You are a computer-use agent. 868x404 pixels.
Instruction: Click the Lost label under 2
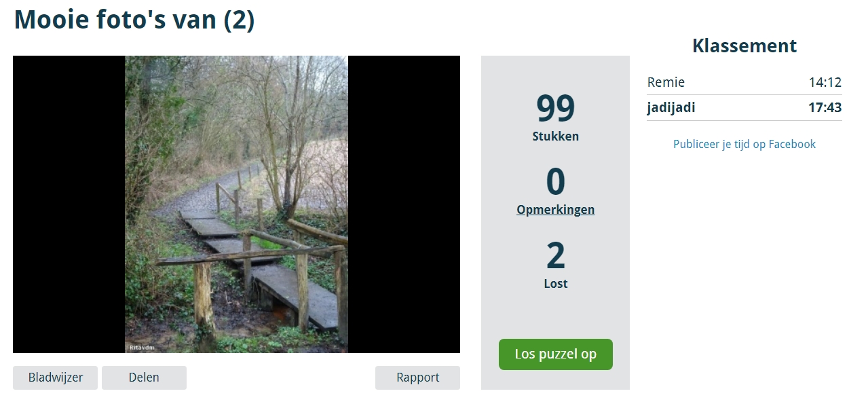pos(555,284)
